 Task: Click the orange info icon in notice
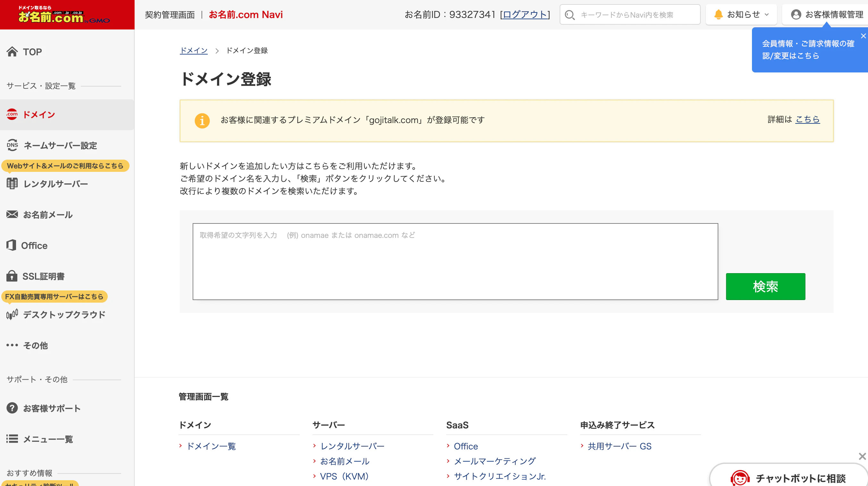click(202, 120)
